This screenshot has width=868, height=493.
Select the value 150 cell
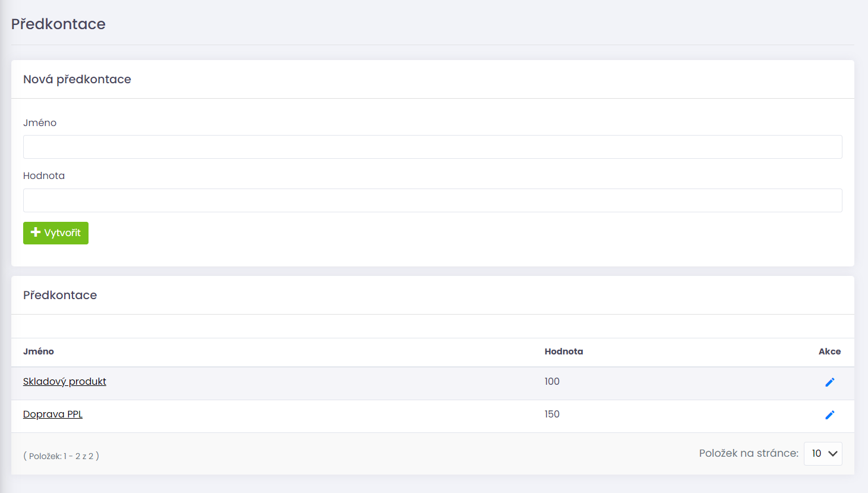coord(552,415)
